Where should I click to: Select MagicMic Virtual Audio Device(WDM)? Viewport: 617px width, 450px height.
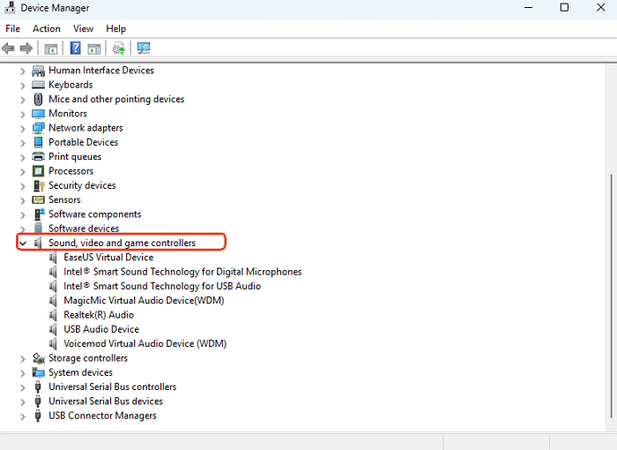(144, 301)
